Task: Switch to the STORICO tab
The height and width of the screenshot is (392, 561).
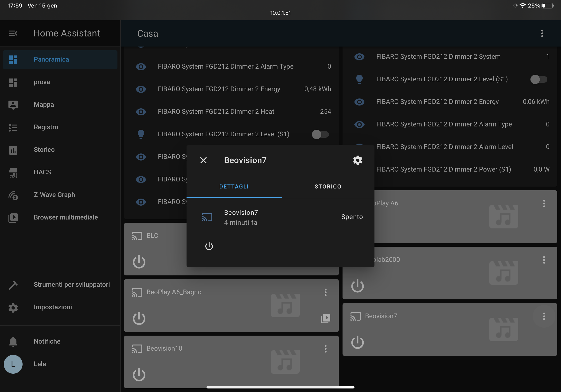Action: tap(328, 186)
